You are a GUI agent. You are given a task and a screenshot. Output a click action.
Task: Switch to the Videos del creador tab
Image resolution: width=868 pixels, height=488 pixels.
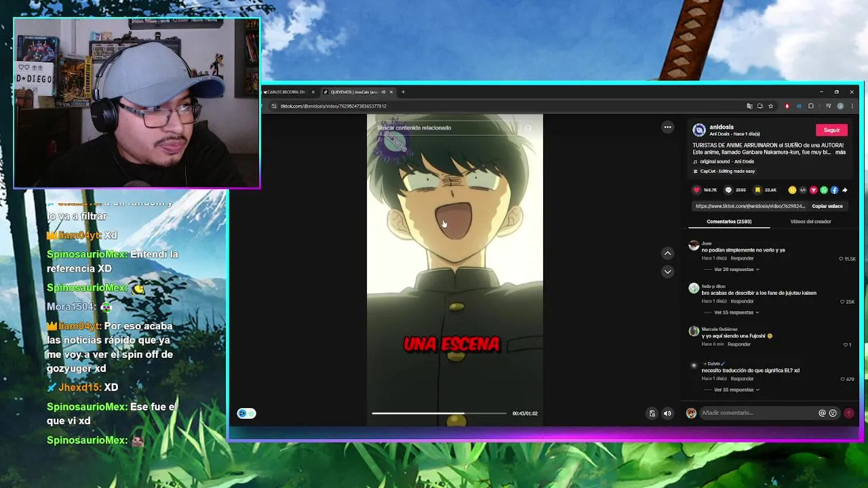pos(810,222)
